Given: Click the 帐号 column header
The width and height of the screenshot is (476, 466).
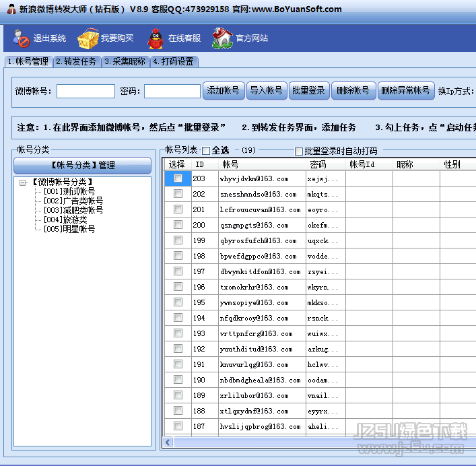Looking at the screenshot, I should [x=262, y=164].
